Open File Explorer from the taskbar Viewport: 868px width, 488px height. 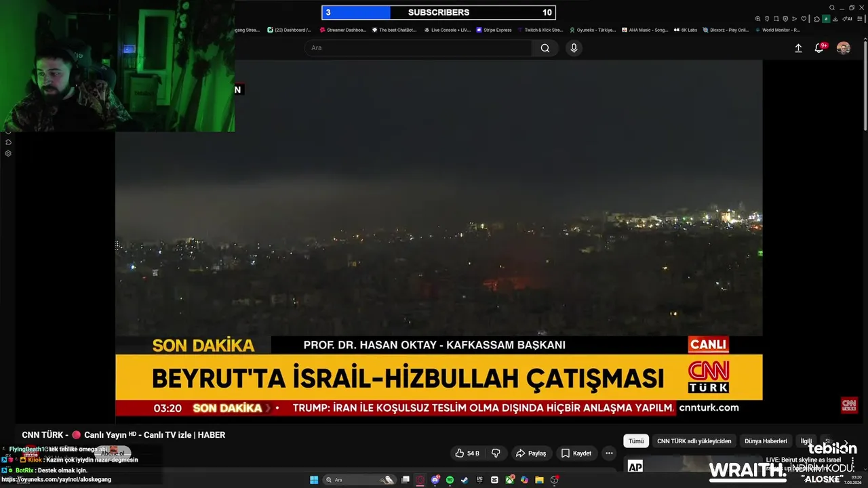(x=539, y=480)
